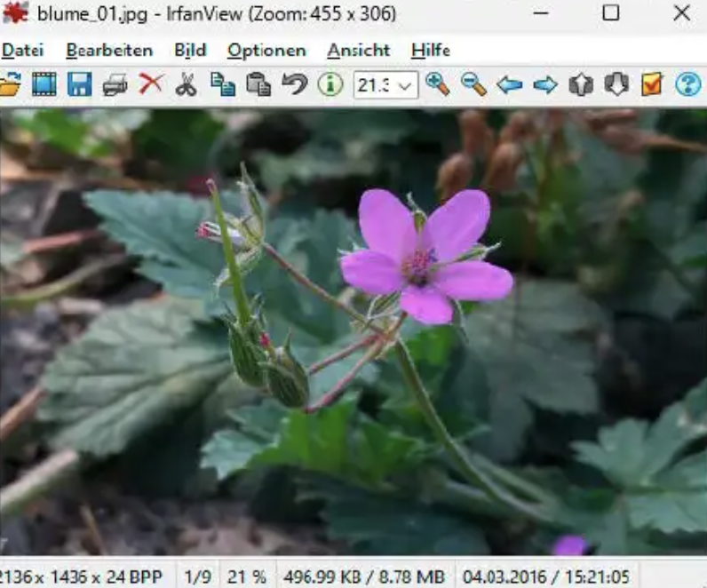
Task: Open the settings checkmark icon
Action: (652, 85)
